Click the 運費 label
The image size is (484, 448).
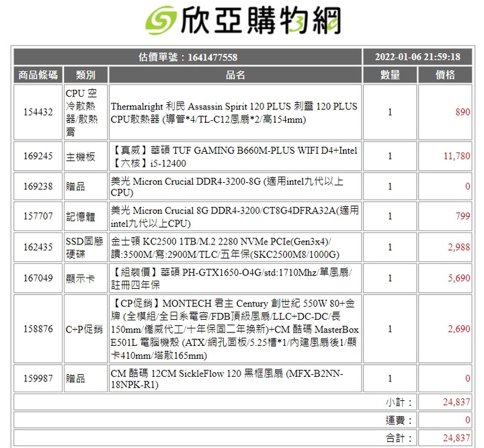click(399, 420)
